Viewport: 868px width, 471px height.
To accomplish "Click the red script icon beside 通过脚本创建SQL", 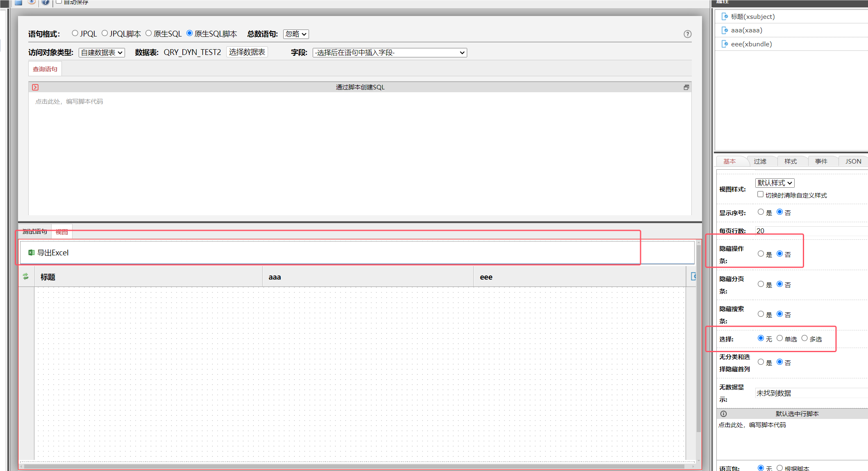I will tap(35, 87).
